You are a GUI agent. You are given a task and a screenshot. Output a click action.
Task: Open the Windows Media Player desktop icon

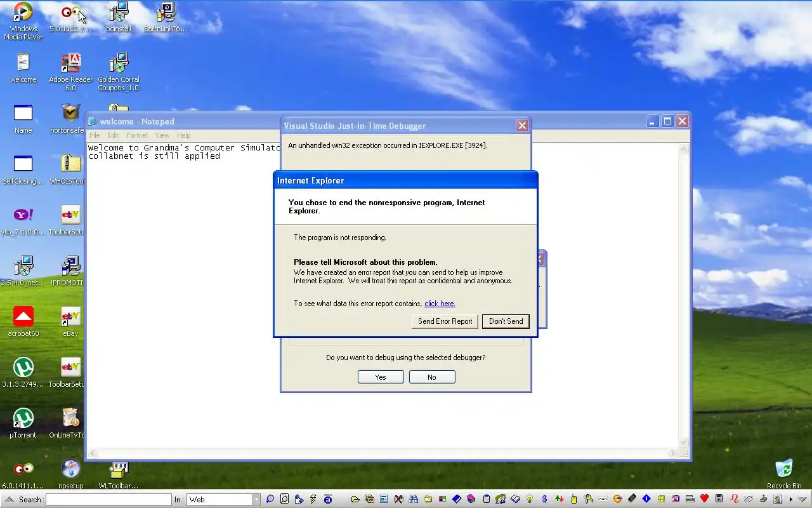point(23,20)
